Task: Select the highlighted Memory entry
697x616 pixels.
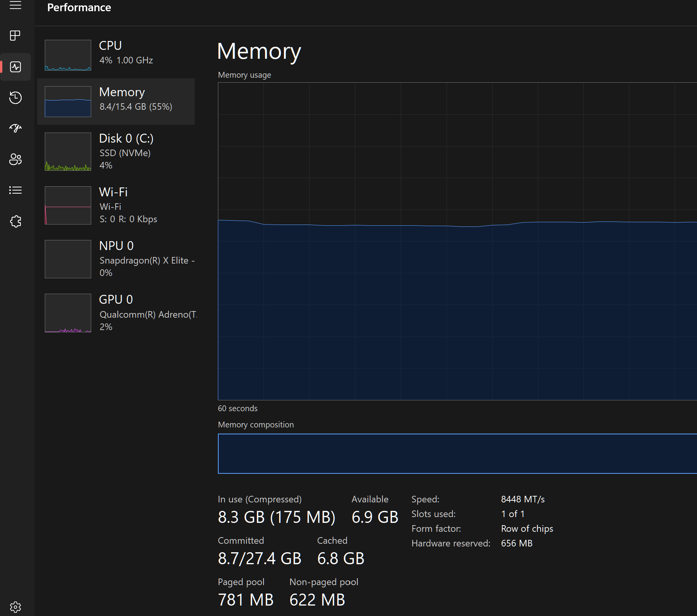Action: click(x=116, y=101)
